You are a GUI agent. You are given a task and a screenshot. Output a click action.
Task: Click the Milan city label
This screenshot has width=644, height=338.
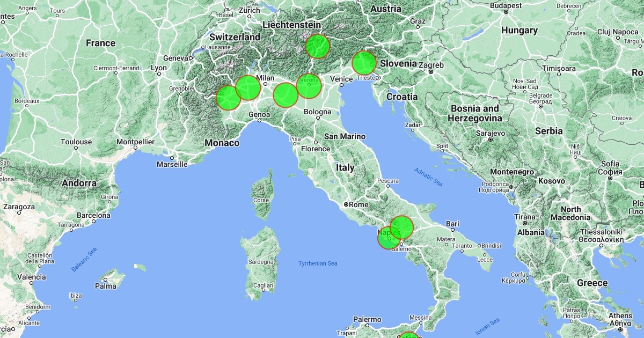(266, 78)
